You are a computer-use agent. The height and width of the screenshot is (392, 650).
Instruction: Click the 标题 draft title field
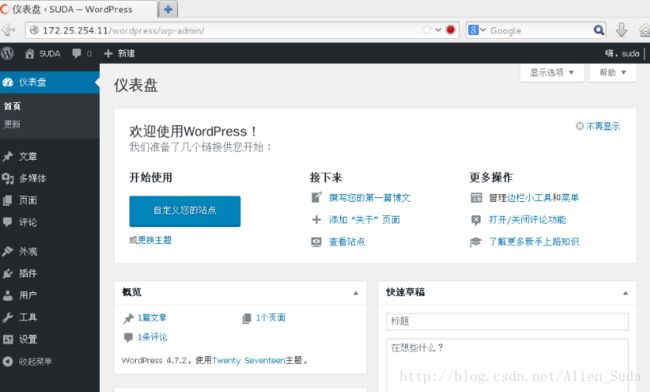pyautogui.click(x=507, y=321)
